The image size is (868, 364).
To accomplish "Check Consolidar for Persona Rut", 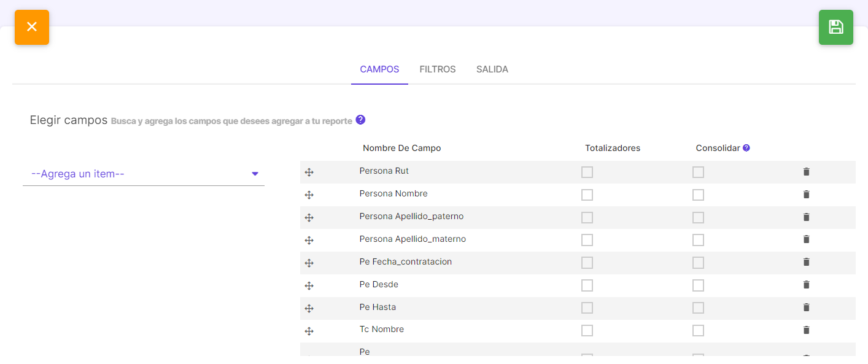I will click(698, 172).
